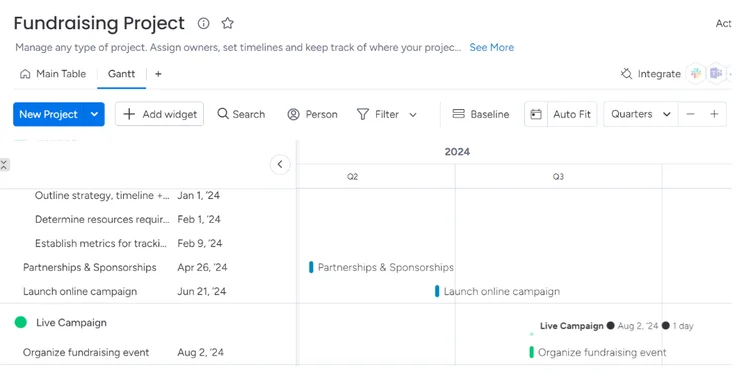This screenshot has height=373, width=744.
Task: Apply Auto Fit to the Gantt
Action: coord(572,114)
